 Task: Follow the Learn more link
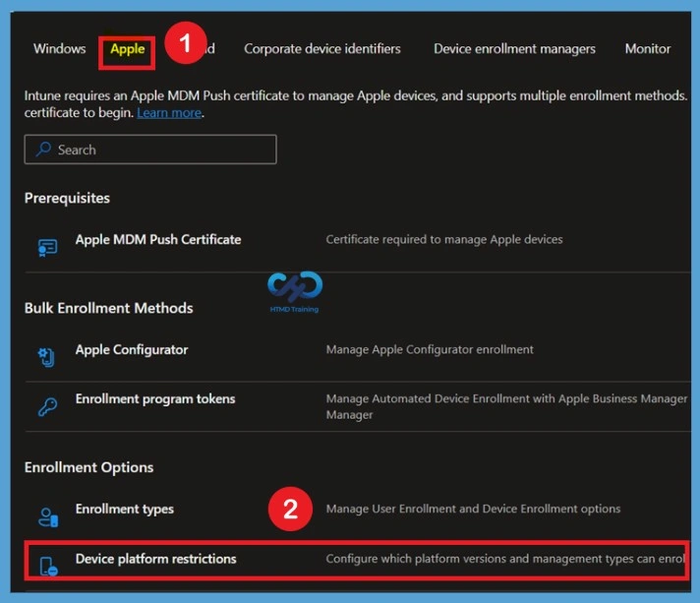point(169,112)
